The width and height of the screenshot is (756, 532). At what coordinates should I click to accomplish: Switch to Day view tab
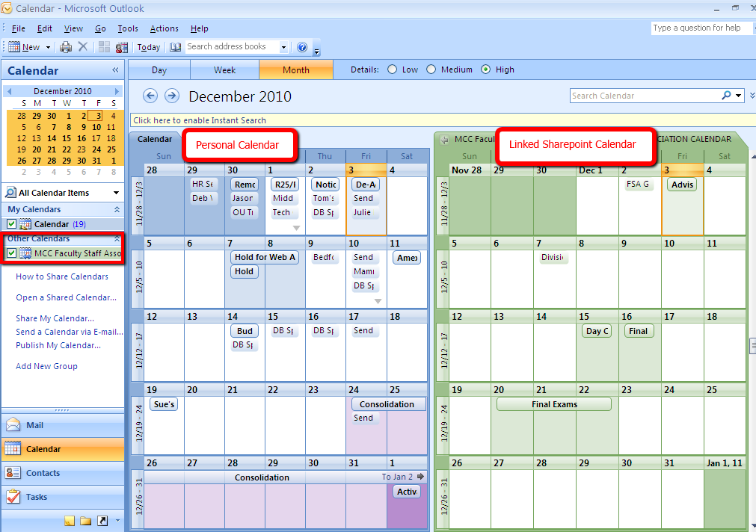(x=159, y=70)
